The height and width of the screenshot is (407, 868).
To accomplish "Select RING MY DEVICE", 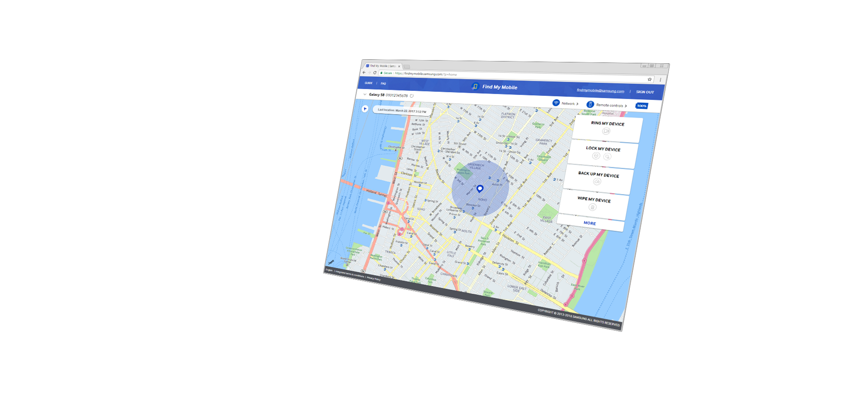I will click(608, 123).
